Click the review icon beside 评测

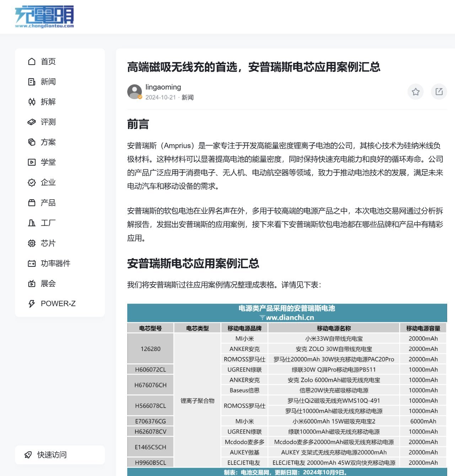(32, 122)
